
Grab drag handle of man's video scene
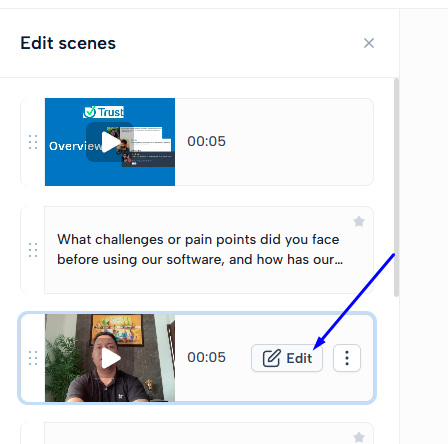pyautogui.click(x=33, y=358)
